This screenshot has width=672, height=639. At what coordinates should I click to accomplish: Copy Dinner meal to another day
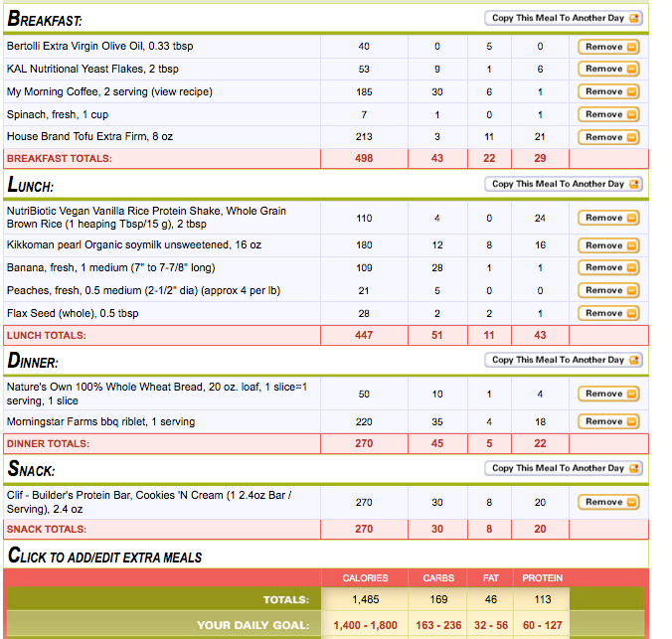[x=563, y=360]
